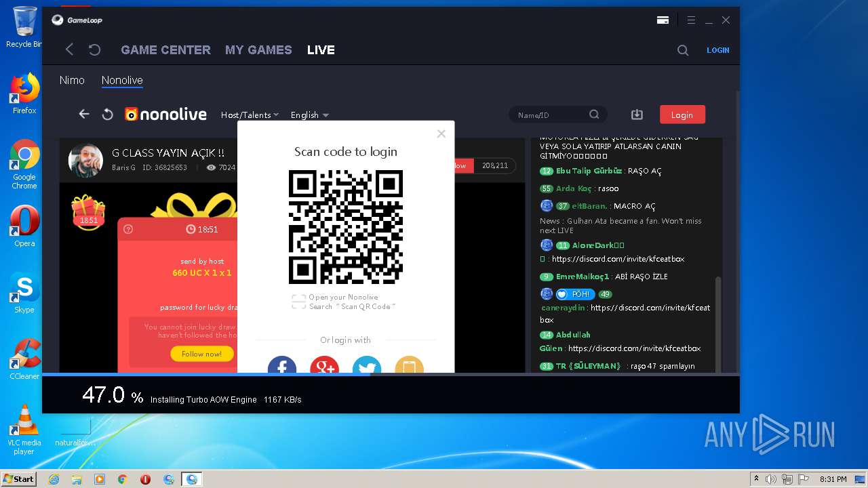The height and width of the screenshot is (488, 868).
Task: Close the Scan code login dialog
Action: click(x=441, y=134)
